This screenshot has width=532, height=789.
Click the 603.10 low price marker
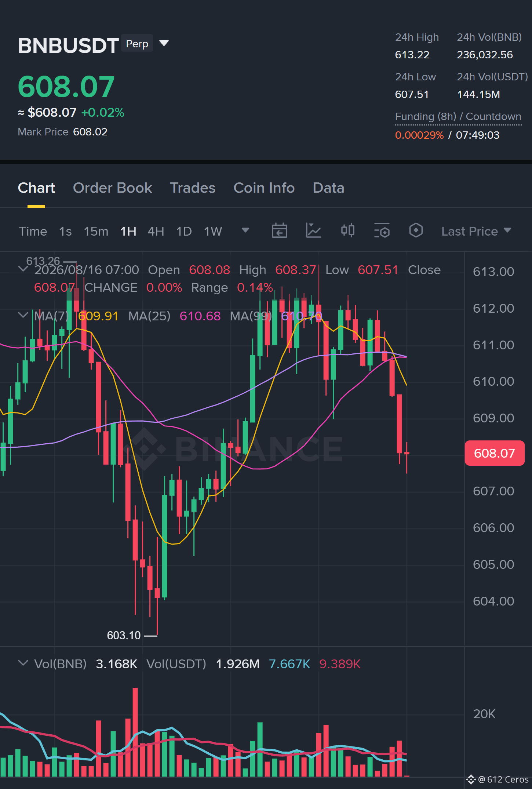pyautogui.click(x=124, y=635)
